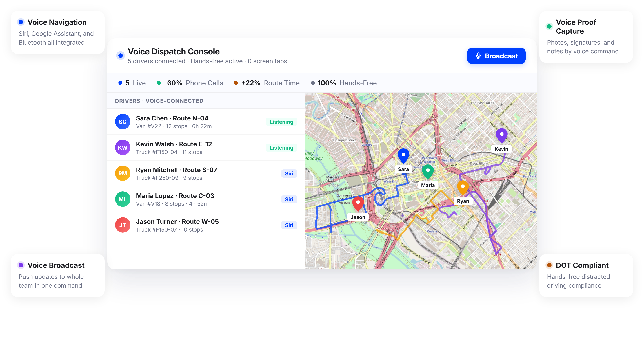
Task: Click the -60% Phone Calls stat
Action: point(190,83)
